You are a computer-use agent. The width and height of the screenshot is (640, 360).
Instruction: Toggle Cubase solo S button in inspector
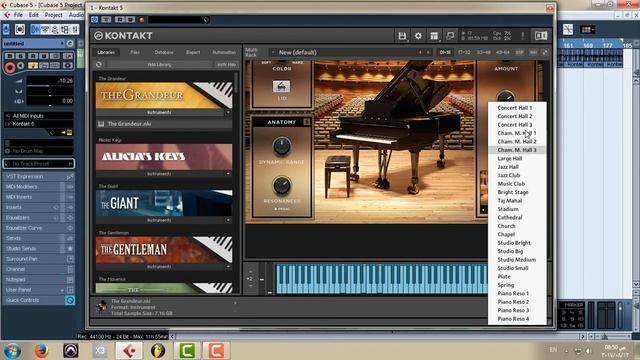pyautogui.click(x=20, y=56)
